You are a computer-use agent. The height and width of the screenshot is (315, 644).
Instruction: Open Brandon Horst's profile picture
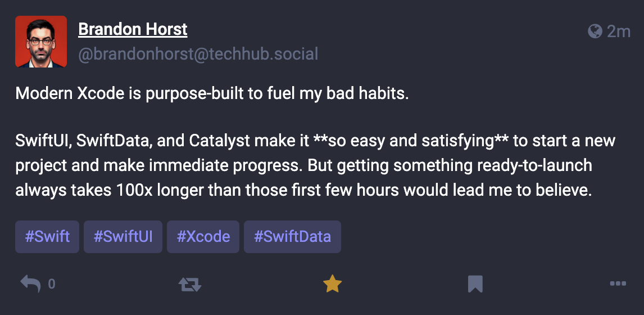(41, 42)
